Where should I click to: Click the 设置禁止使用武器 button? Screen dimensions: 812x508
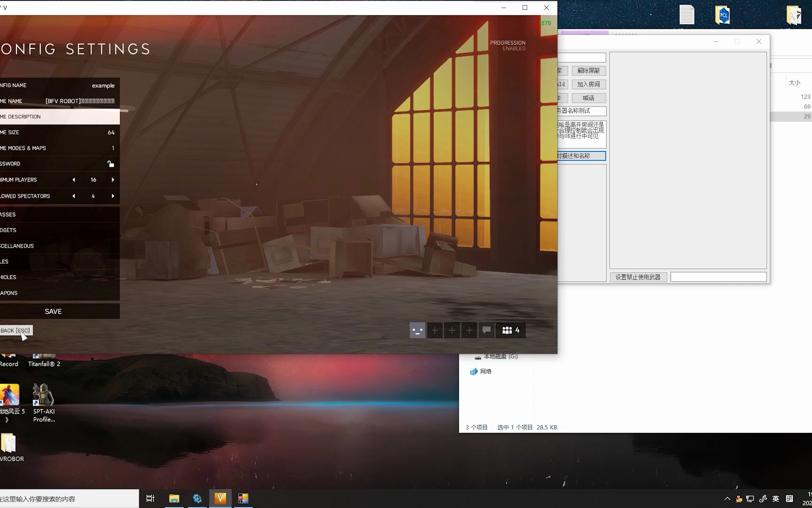click(638, 277)
